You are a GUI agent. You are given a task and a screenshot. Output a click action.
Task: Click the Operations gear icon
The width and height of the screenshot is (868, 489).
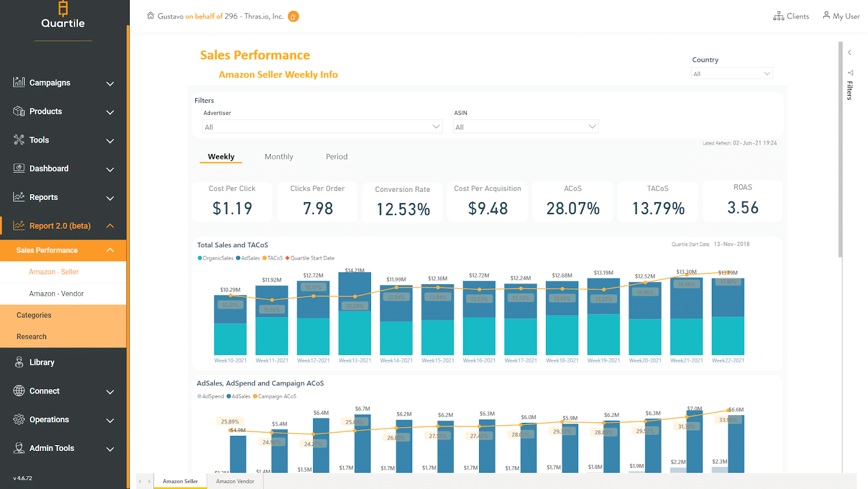click(x=19, y=419)
